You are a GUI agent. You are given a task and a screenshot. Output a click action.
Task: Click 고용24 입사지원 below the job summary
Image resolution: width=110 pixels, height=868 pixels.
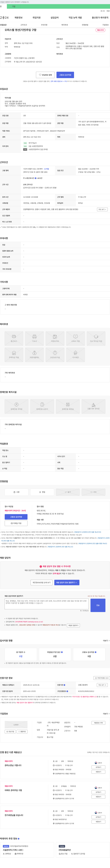coord(65,75)
